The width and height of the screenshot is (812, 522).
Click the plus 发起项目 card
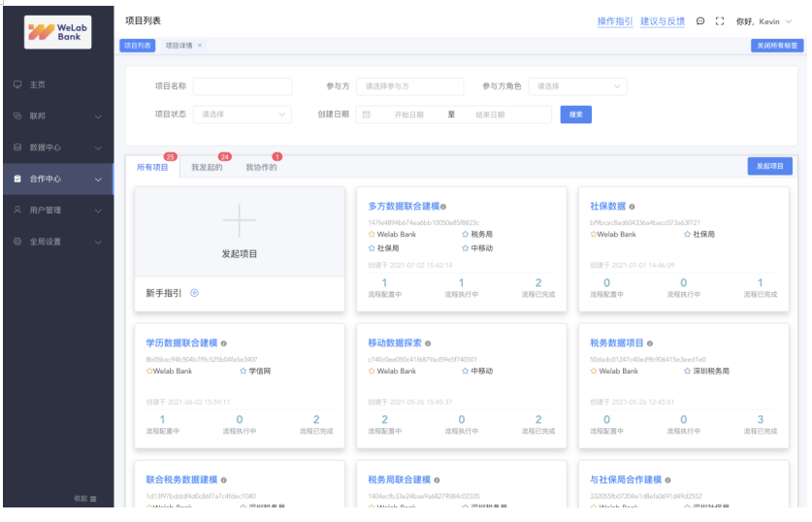240,232
